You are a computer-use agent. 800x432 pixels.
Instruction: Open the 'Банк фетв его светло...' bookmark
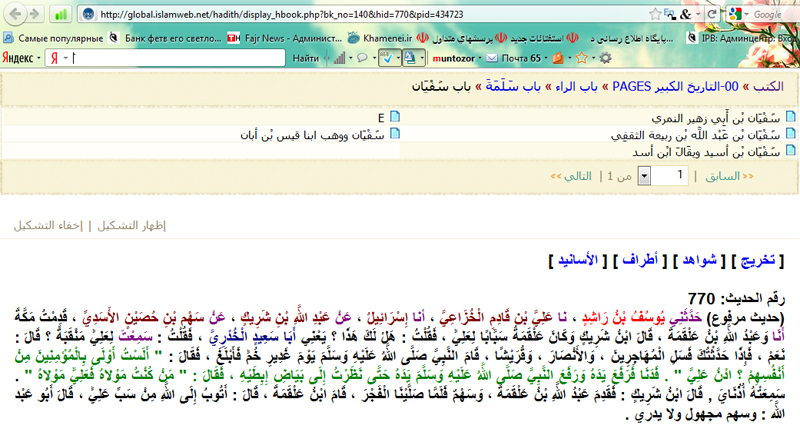(166, 38)
